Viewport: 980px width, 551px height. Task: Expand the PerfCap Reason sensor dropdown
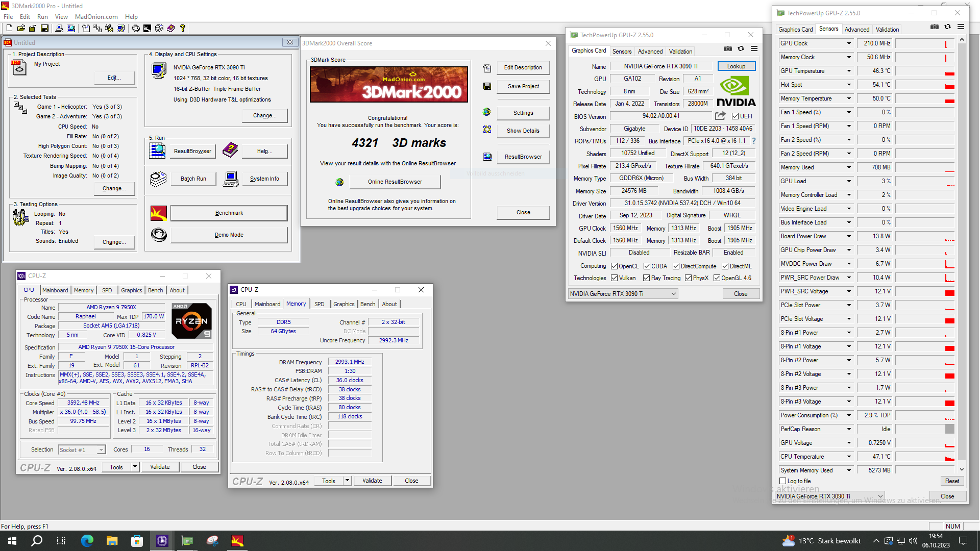[849, 429]
